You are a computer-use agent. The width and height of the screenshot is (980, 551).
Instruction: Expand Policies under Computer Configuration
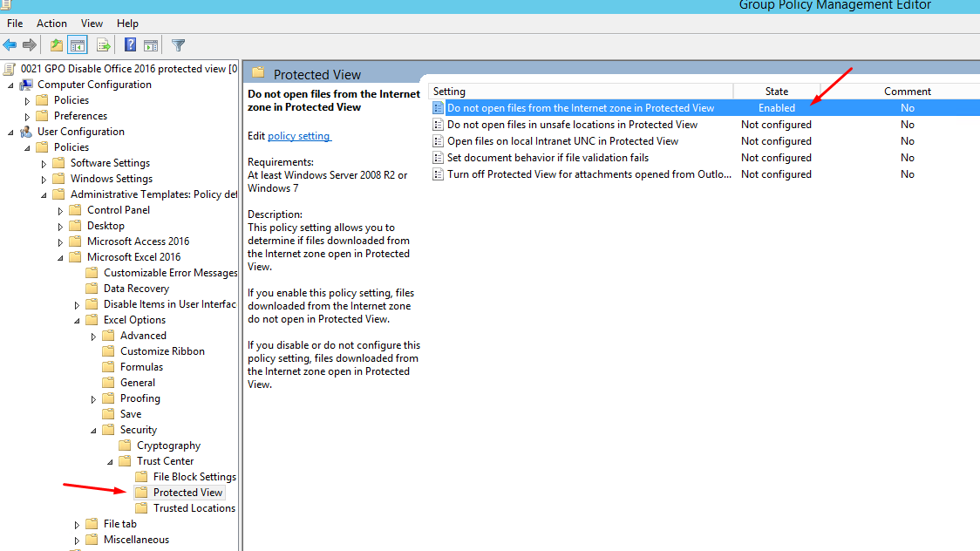click(27, 100)
